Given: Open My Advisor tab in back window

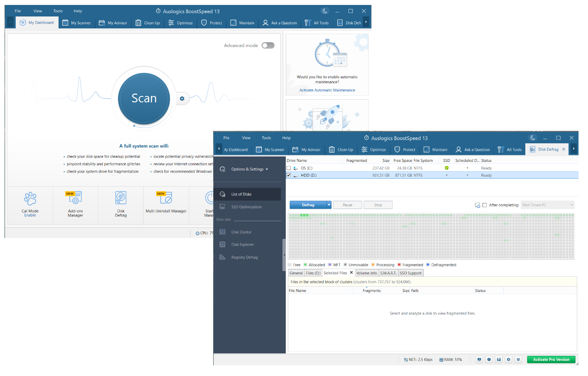Looking at the screenshot, I should [113, 23].
